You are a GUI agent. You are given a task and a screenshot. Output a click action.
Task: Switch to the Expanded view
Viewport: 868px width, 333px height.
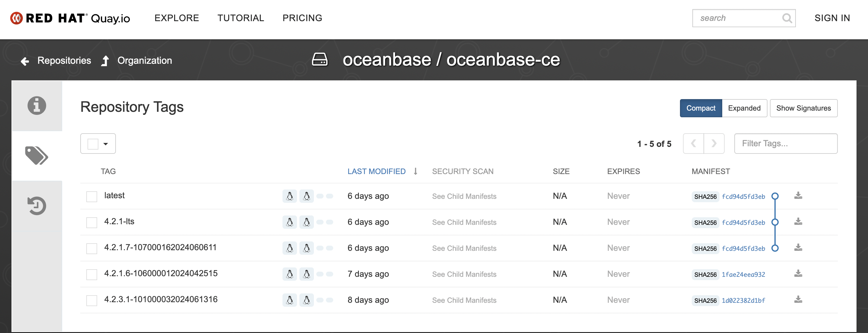(x=744, y=108)
